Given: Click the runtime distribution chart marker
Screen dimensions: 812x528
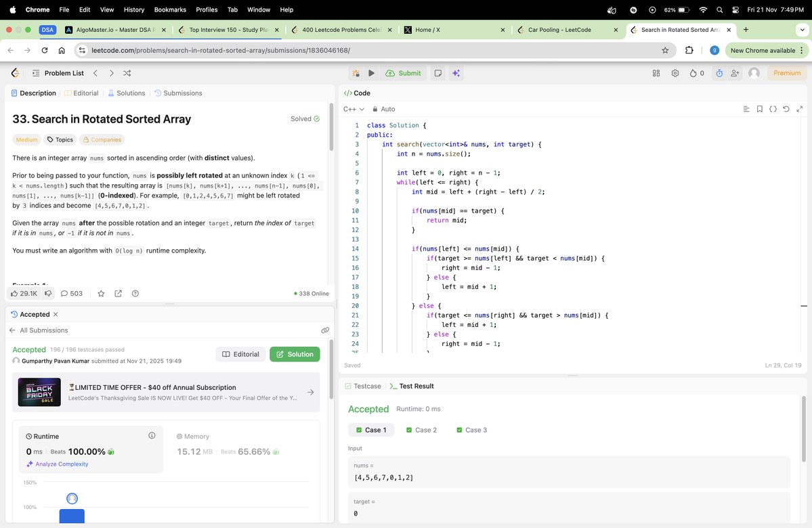Looking at the screenshot, I should 72,498.
